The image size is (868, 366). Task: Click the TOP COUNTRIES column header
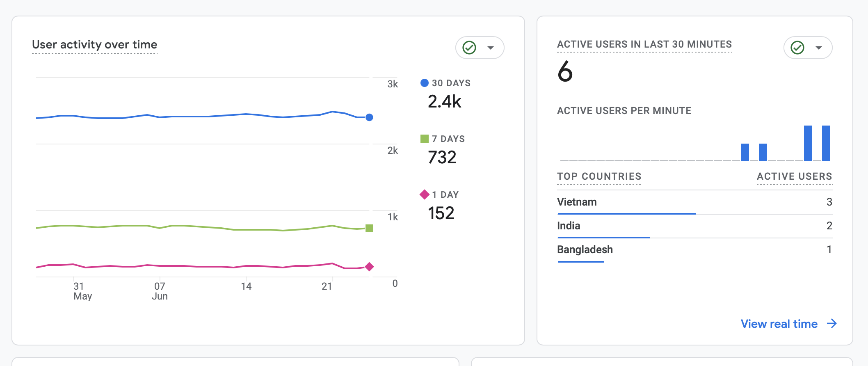click(x=599, y=176)
